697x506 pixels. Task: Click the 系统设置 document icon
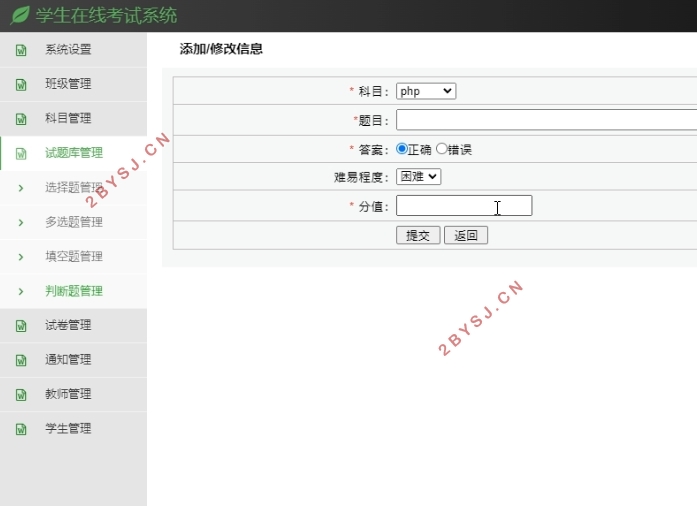coord(21,50)
